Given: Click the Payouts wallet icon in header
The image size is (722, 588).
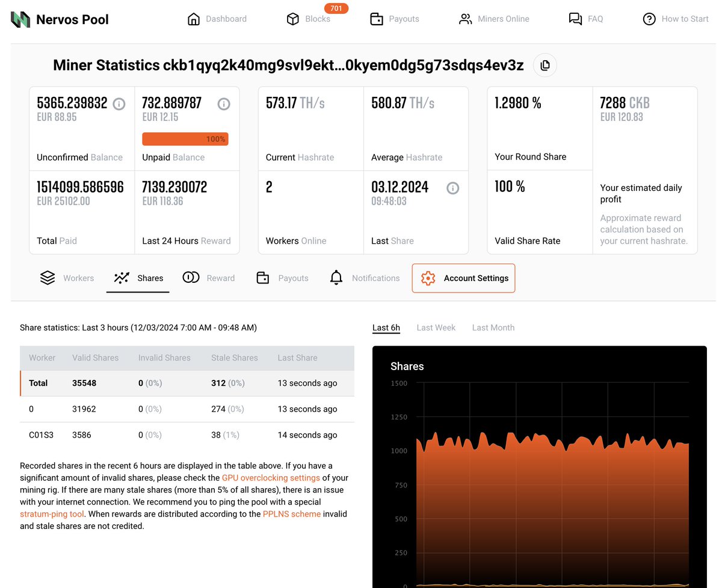Looking at the screenshot, I should (x=377, y=19).
